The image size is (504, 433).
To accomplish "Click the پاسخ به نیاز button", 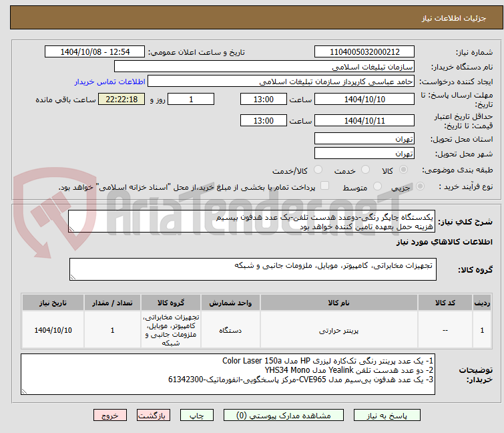I will (387, 416).
